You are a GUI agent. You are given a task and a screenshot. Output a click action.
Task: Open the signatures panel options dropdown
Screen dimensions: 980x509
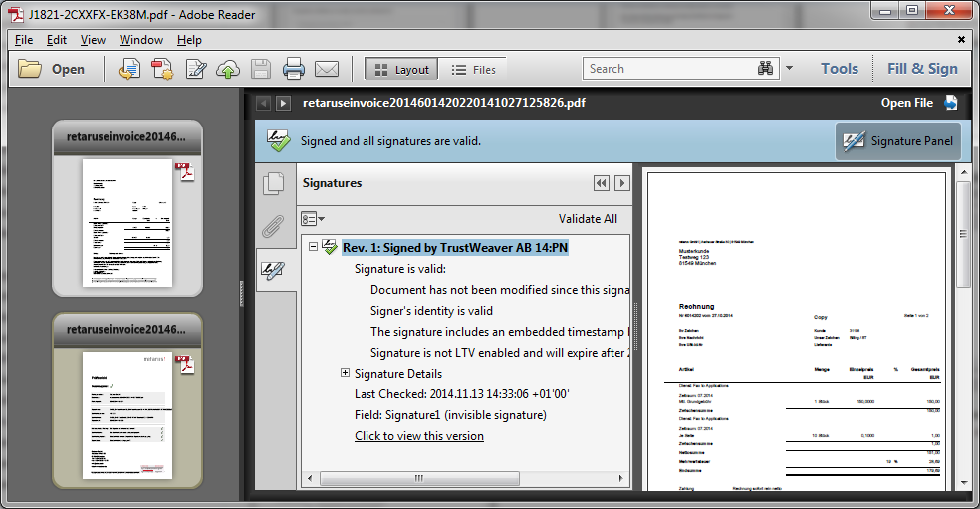point(313,219)
